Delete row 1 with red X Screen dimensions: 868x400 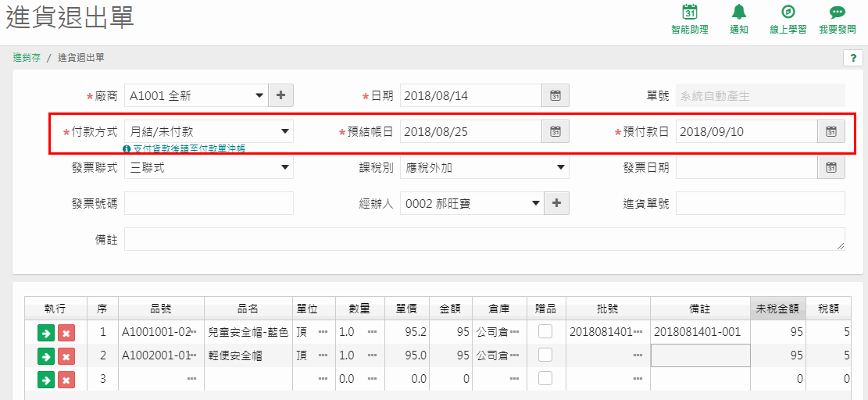(x=66, y=333)
